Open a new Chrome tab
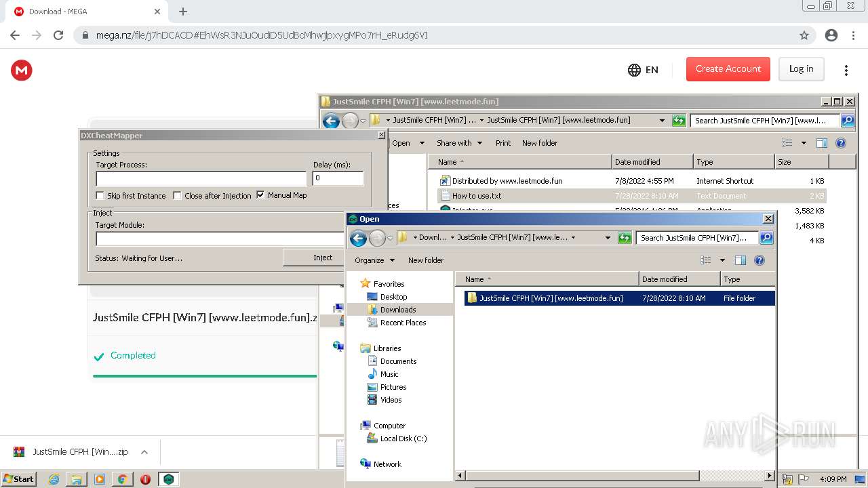The image size is (868, 488). [183, 12]
